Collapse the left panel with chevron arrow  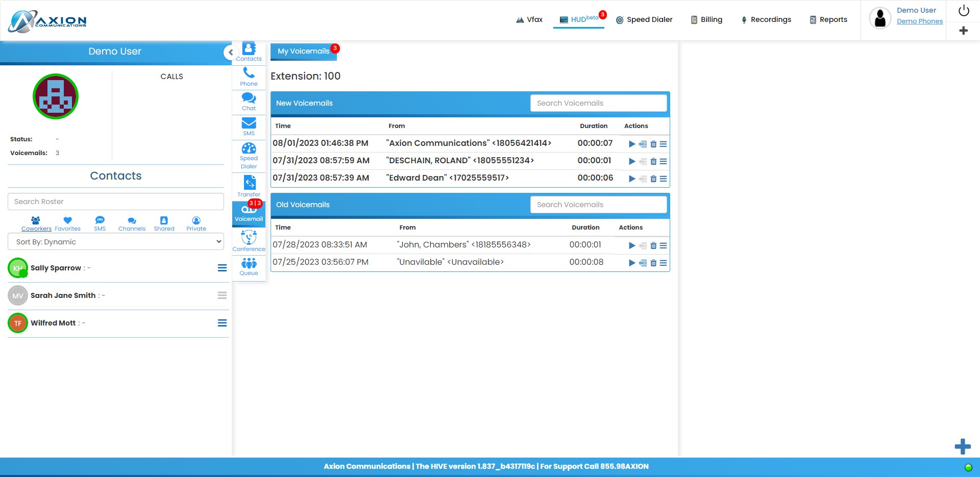(x=231, y=52)
